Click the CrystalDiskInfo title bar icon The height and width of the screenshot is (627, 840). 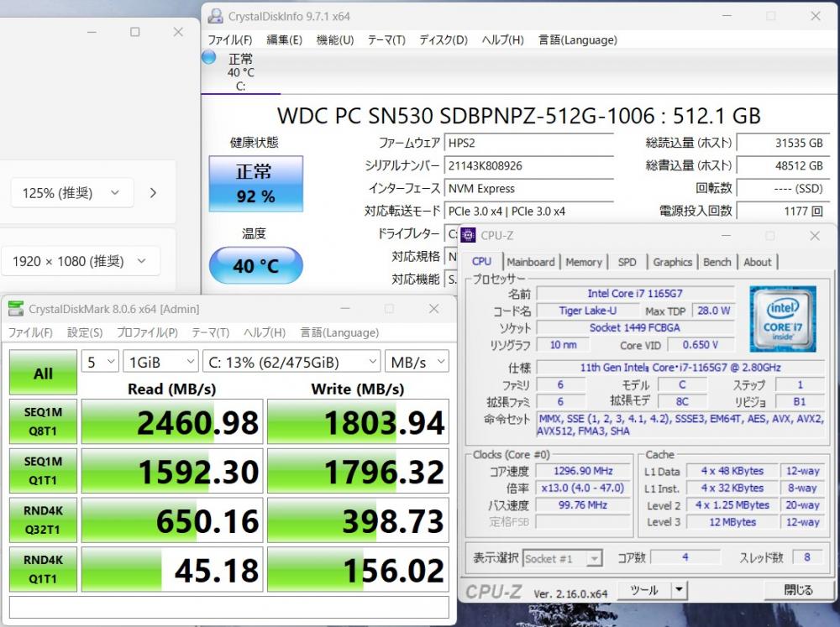click(215, 16)
